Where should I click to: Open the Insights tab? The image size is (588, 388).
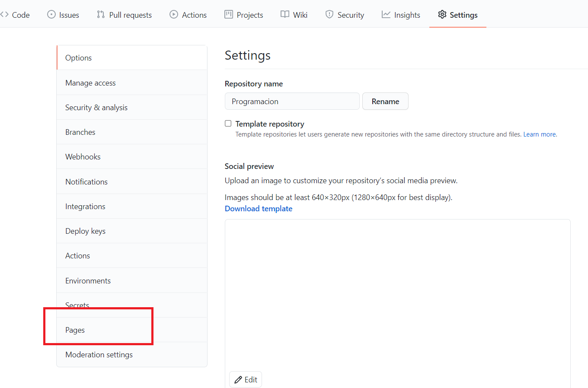click(401, 15)
